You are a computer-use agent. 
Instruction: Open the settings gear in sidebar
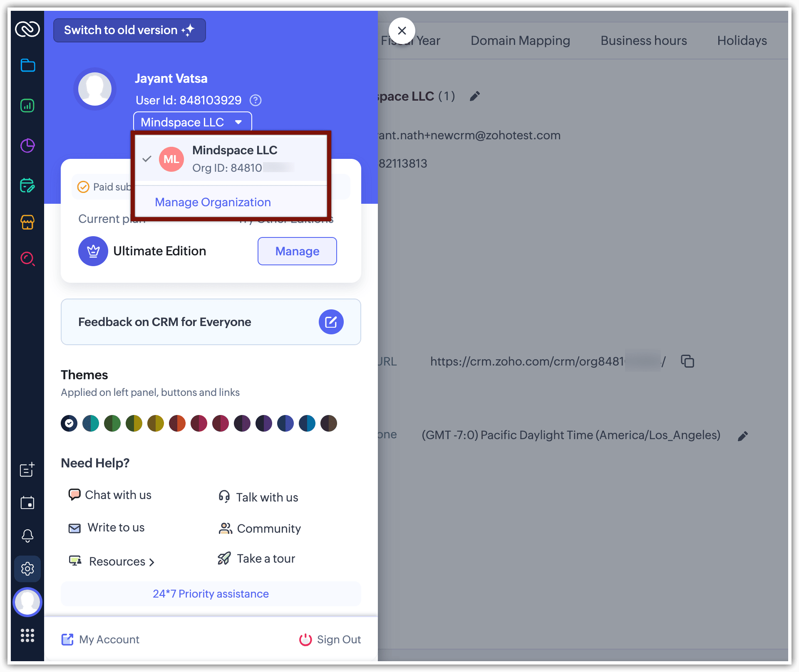[x=27, y=568]
